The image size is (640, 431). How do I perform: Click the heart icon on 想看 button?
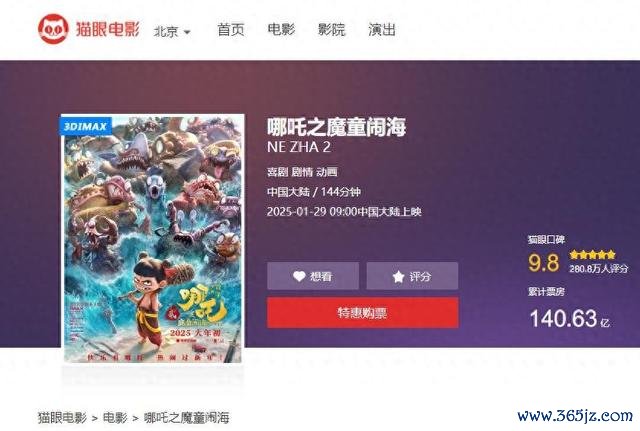[299, 276]
